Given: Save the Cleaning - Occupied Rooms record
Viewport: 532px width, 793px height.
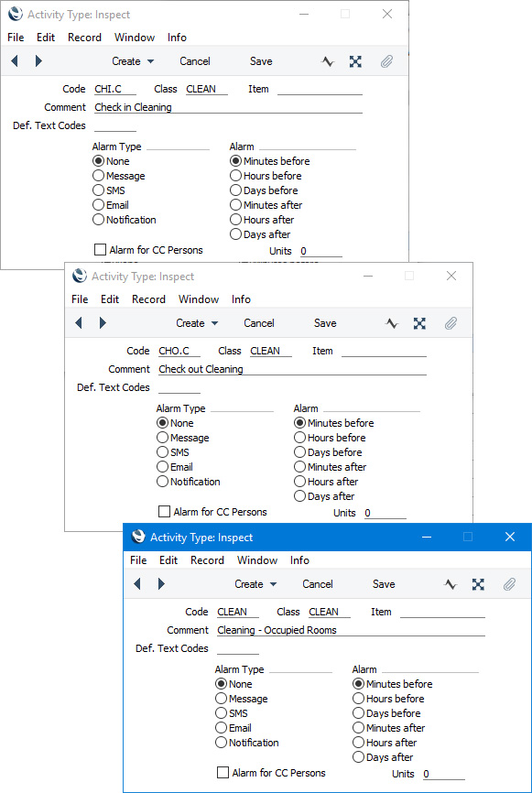Looking at the screenshot, I should pyautogui.click(x=384, y=584).
